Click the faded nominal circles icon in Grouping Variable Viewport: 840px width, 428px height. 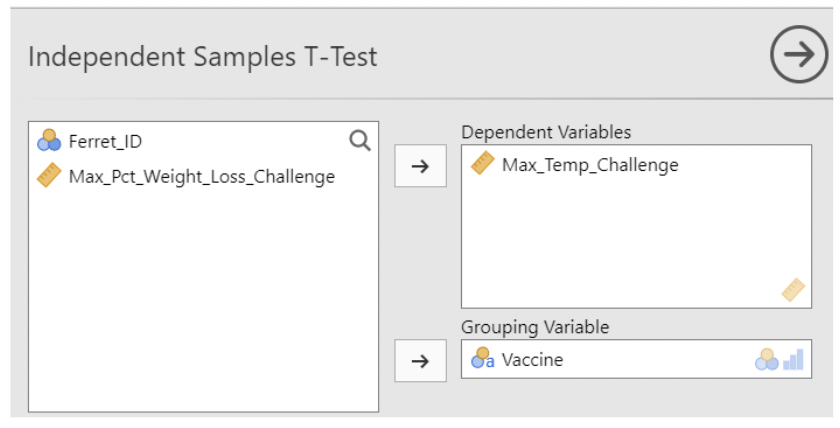767,360
